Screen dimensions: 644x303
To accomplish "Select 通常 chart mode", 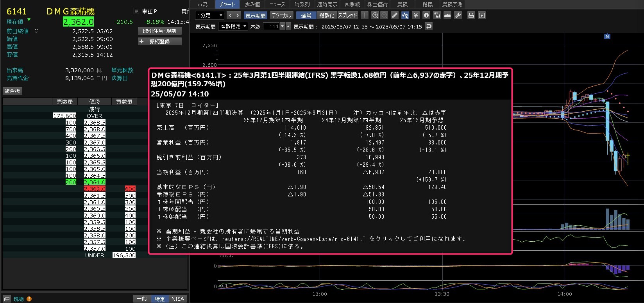I will point(306,15).
